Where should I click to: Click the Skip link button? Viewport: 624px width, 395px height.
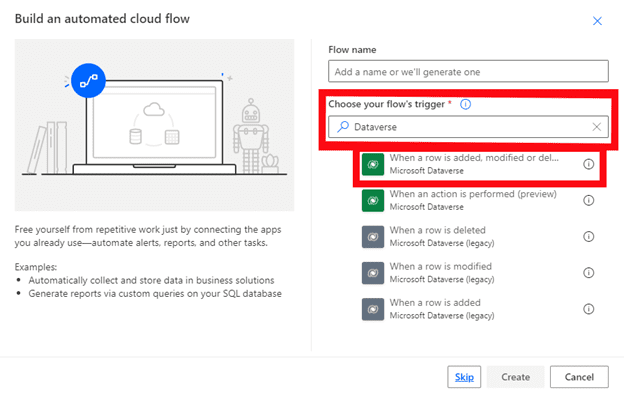464,377
